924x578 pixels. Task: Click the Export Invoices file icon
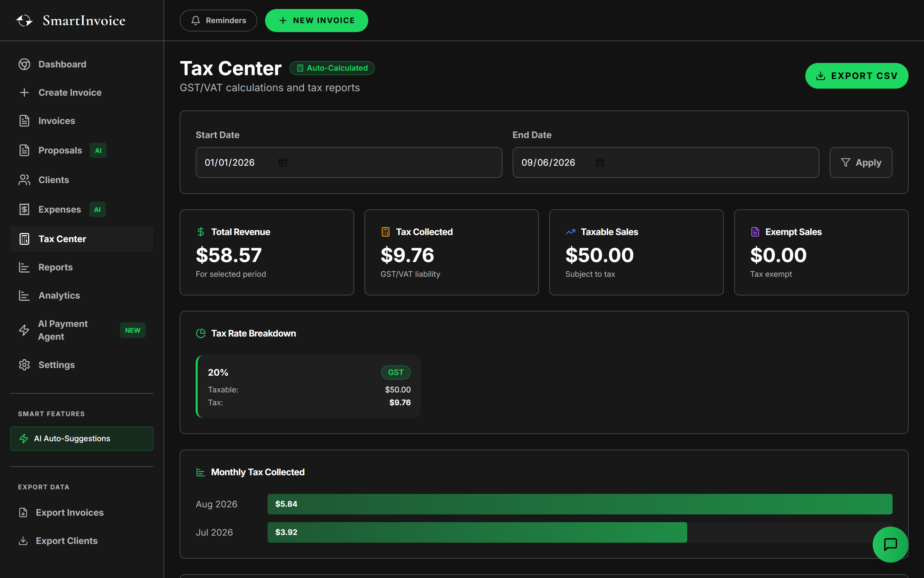[x=23, y=512]
